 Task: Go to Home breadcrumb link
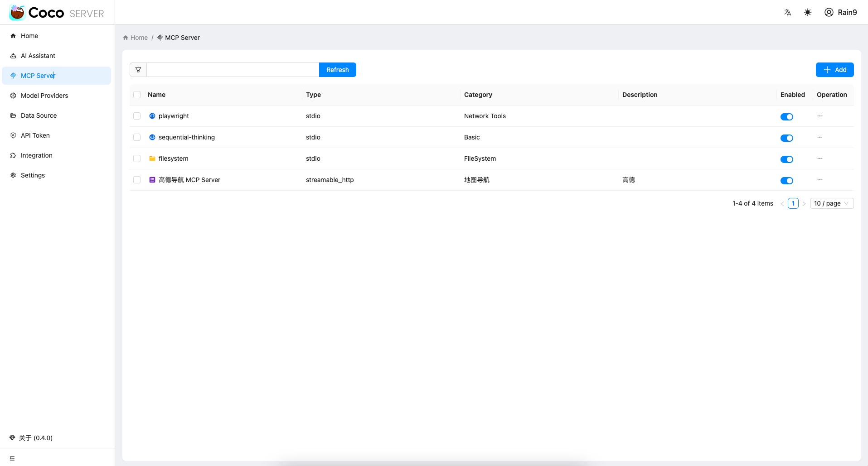tap(136, 38)
